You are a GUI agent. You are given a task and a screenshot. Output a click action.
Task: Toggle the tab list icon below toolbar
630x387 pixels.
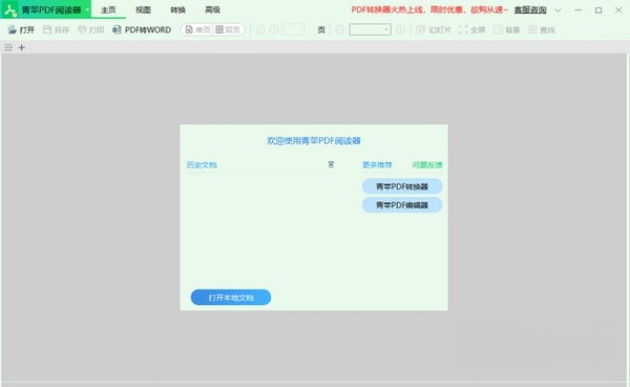point(8,47)
